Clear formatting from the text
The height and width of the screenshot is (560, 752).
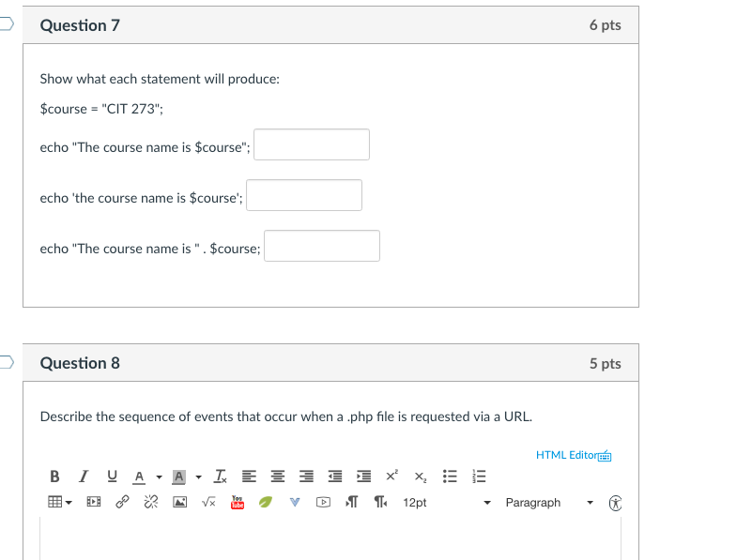click(x=220, y=477)
